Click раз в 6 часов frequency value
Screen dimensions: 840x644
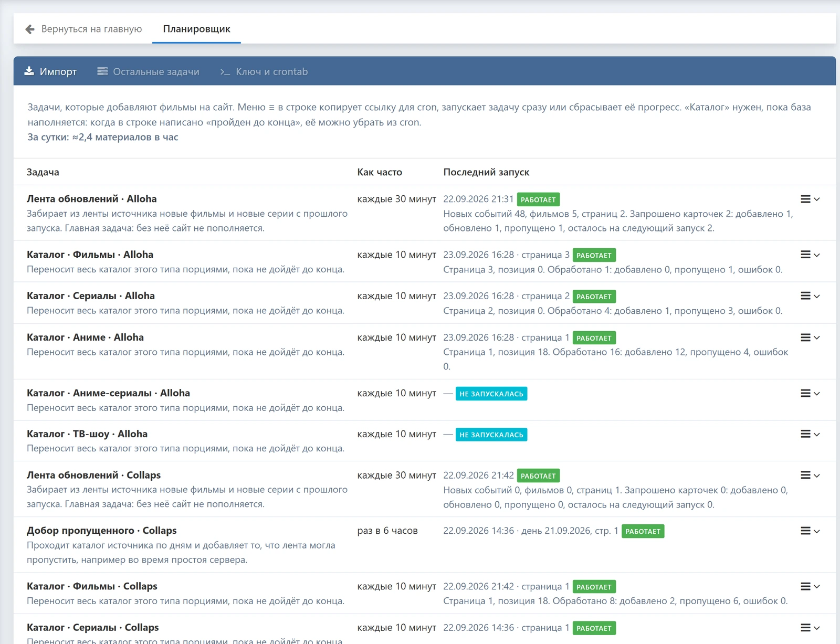point(387,531)
